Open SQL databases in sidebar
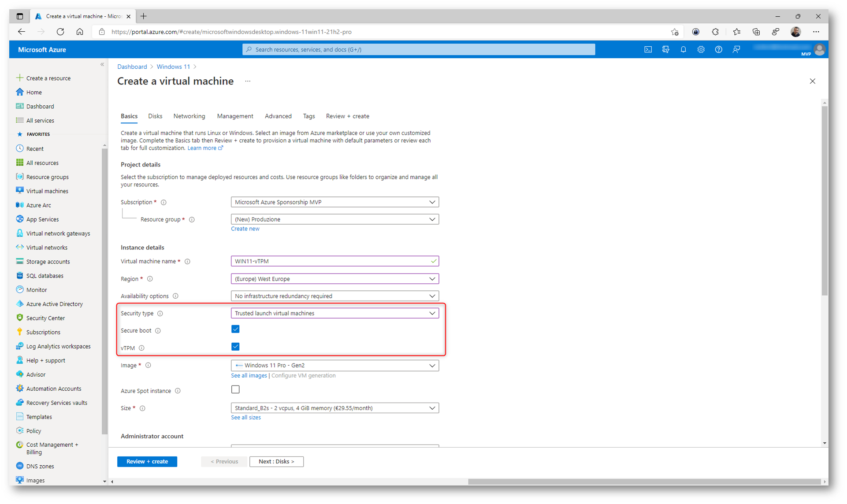 pos(45,275)
